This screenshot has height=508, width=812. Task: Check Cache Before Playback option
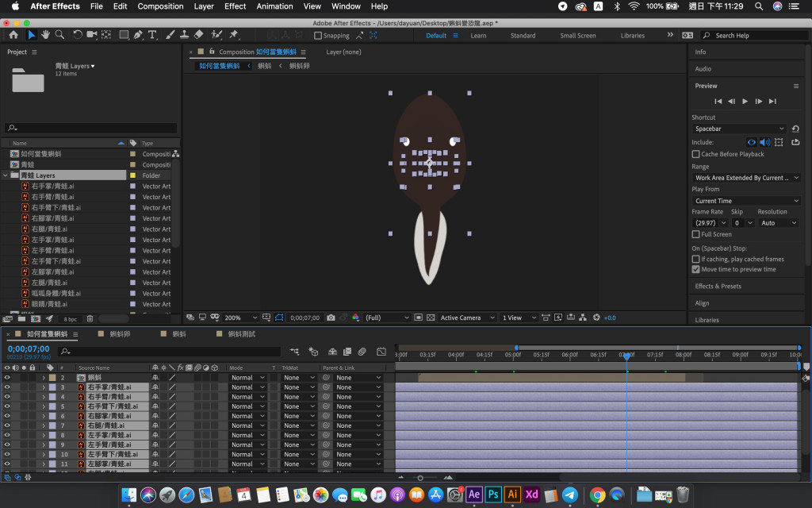695,154
